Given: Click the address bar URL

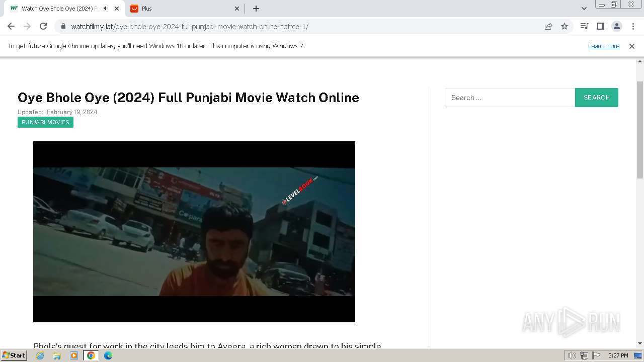Looking at the screenshot, I should 190,27.
